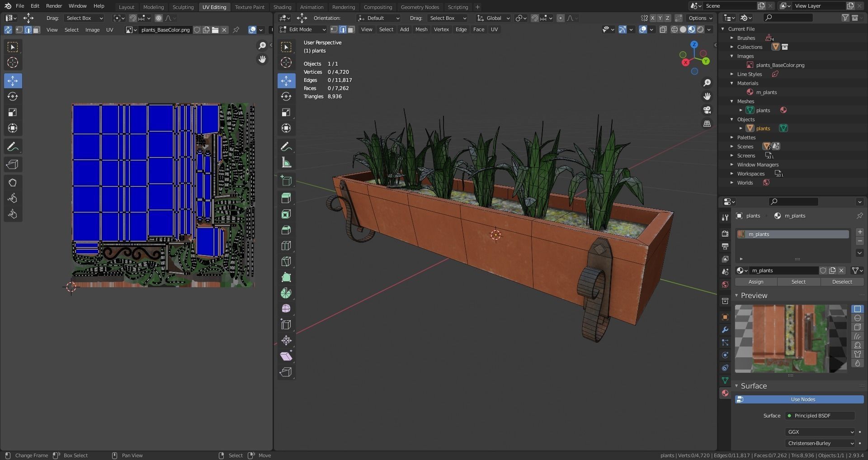The height and width of the screenshot is (460, 868).
Task: Select the Rip Region tool in UV editor
Action: (x=13, y=165)
